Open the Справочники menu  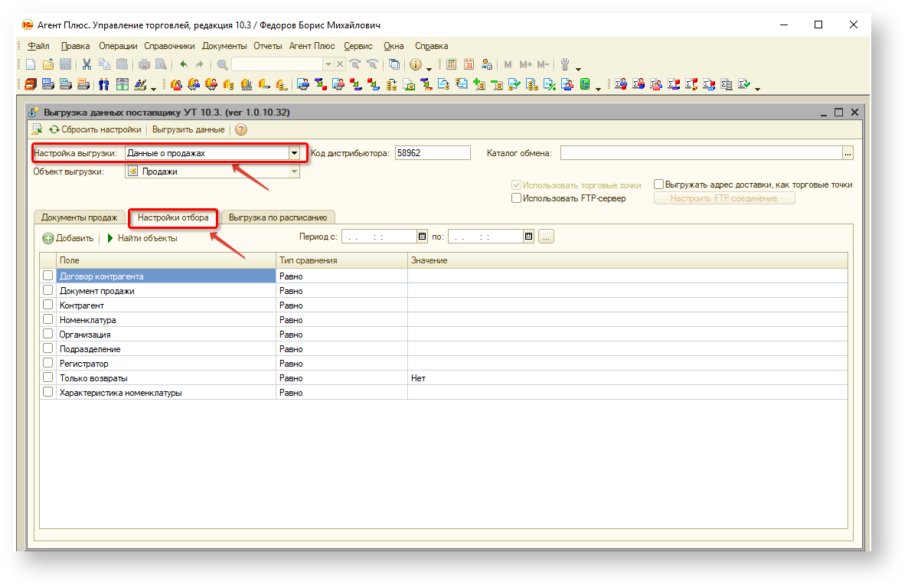pyautogui.click(x=169, y=46)
